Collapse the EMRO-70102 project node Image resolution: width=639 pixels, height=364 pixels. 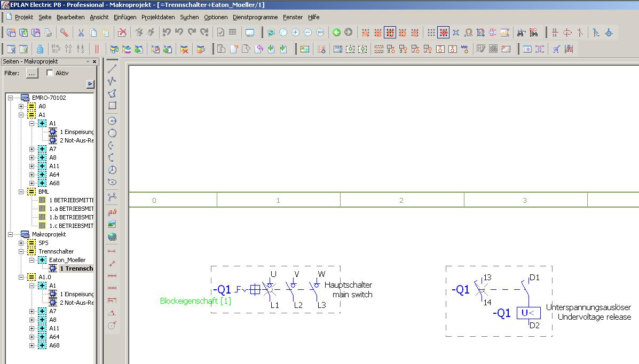(10, 98)
